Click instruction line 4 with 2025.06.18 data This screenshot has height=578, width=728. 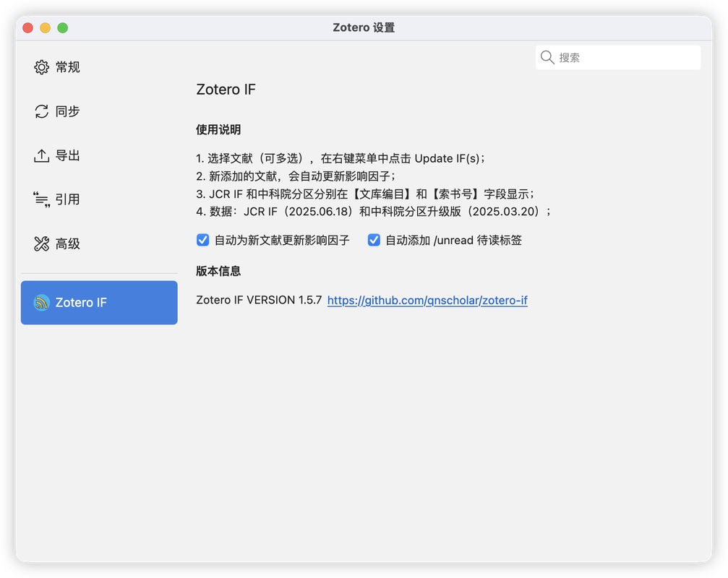pyautogui.click(x=374, y=212)
